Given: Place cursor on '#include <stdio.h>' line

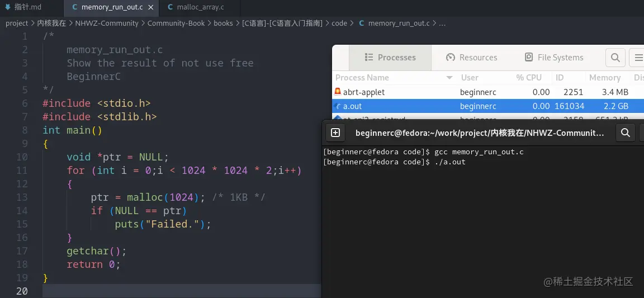Looking at the screenshot, I should point(97,103).
